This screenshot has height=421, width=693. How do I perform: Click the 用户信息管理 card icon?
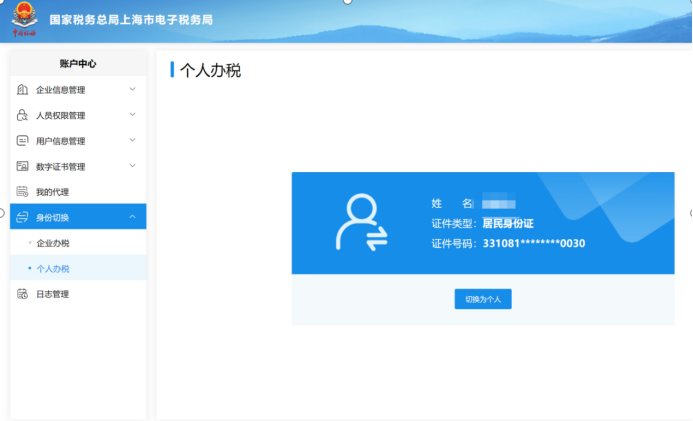click(22, 141)
